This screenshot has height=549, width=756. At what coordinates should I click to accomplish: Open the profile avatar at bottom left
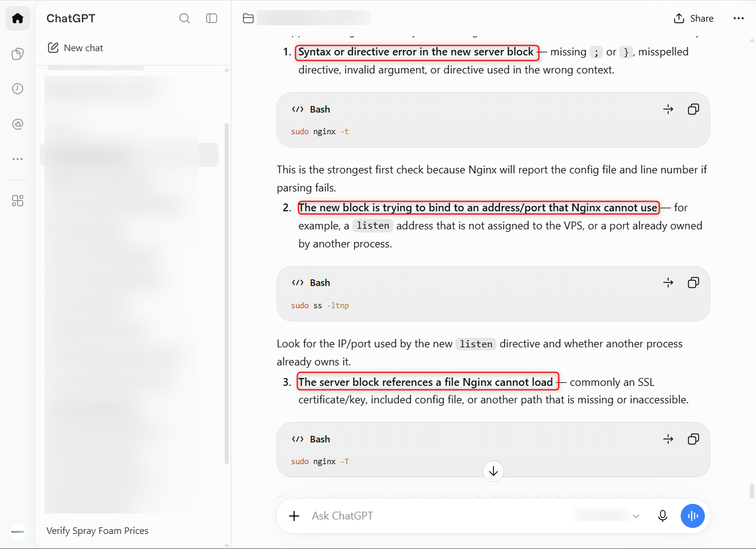point(17,532)
